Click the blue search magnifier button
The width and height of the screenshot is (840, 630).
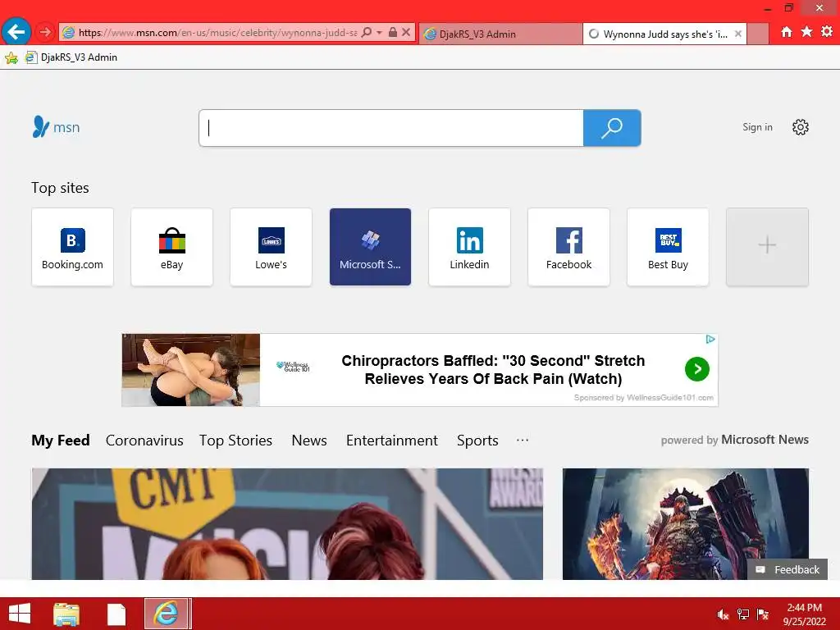click(612, 128)
